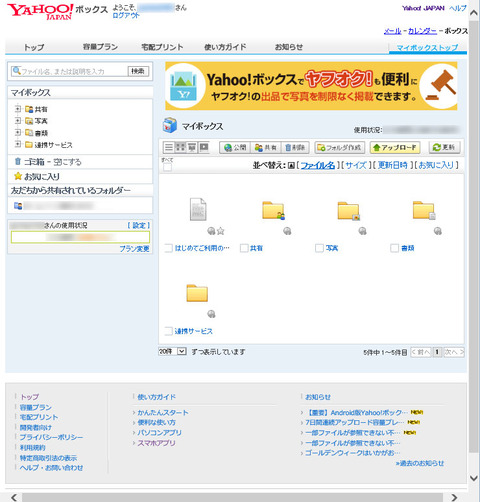Click the ログアウト link

click(x=126, y=15)
